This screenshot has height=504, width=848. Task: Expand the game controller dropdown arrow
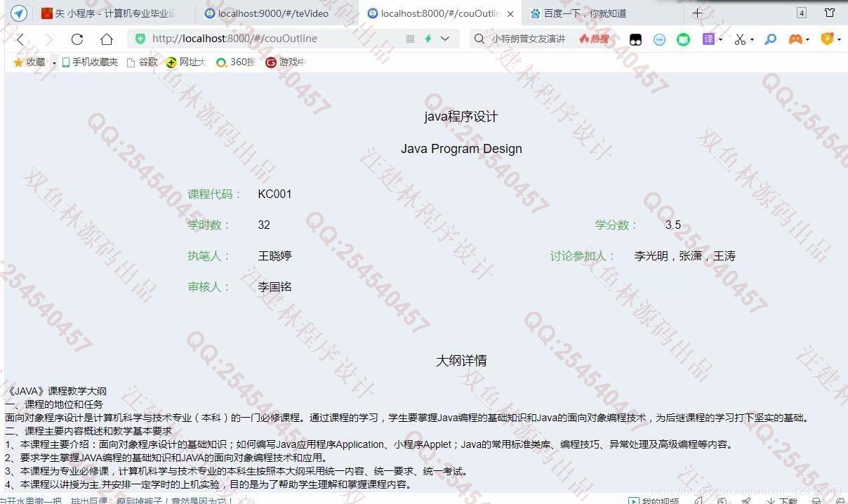[808, 39]
